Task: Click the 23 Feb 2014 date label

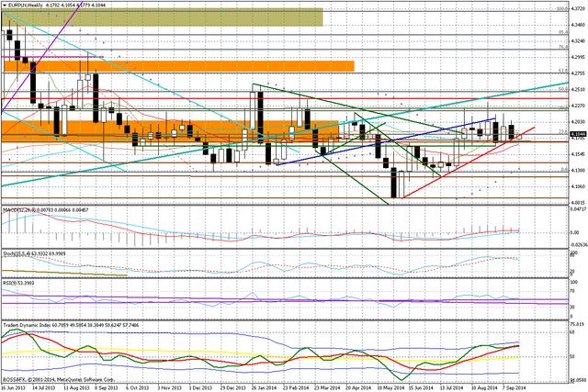Action: pos(296,387)
